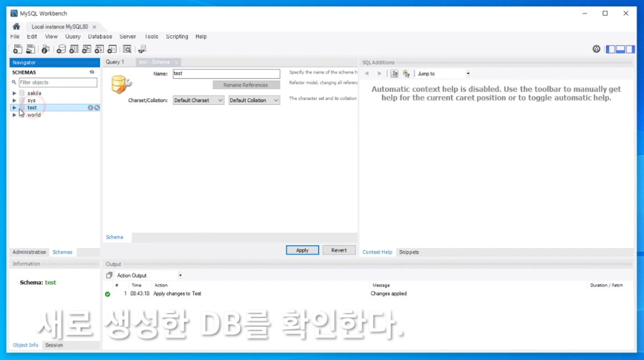Switch to the Query 1 tab
The image size is (644, 360).
click(115, 63)
